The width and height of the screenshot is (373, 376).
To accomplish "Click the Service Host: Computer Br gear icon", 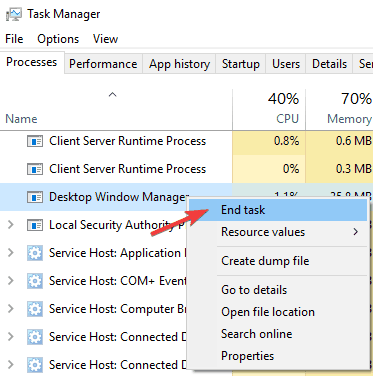I will (35, 309).
